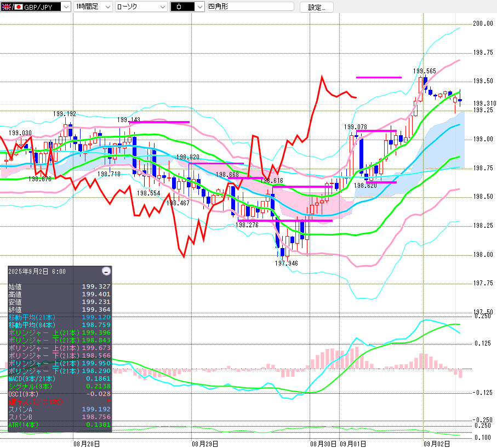Image resolution: width=497 pixels, height=448 pixels.
Task: Click the UK flag icon in pair selector
Action: click(6, 7)
